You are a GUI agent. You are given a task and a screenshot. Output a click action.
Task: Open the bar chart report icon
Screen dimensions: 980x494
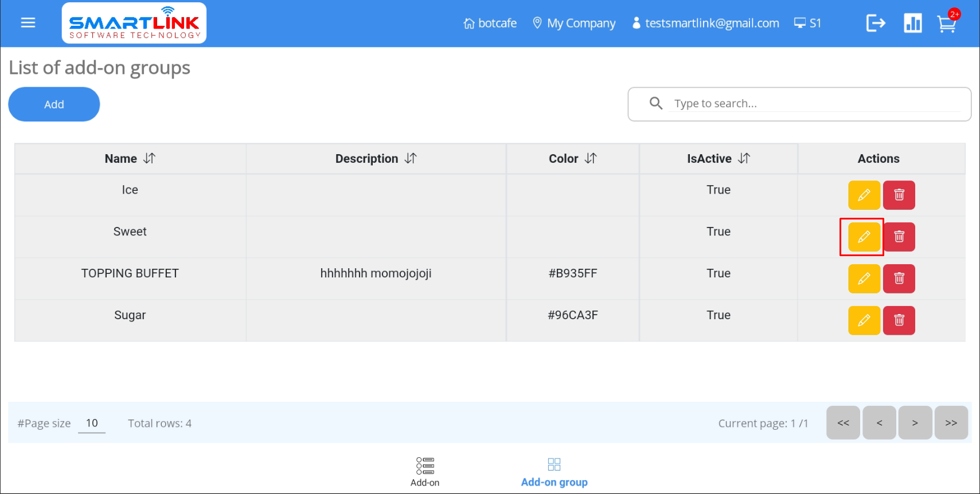tap(912, 23)
